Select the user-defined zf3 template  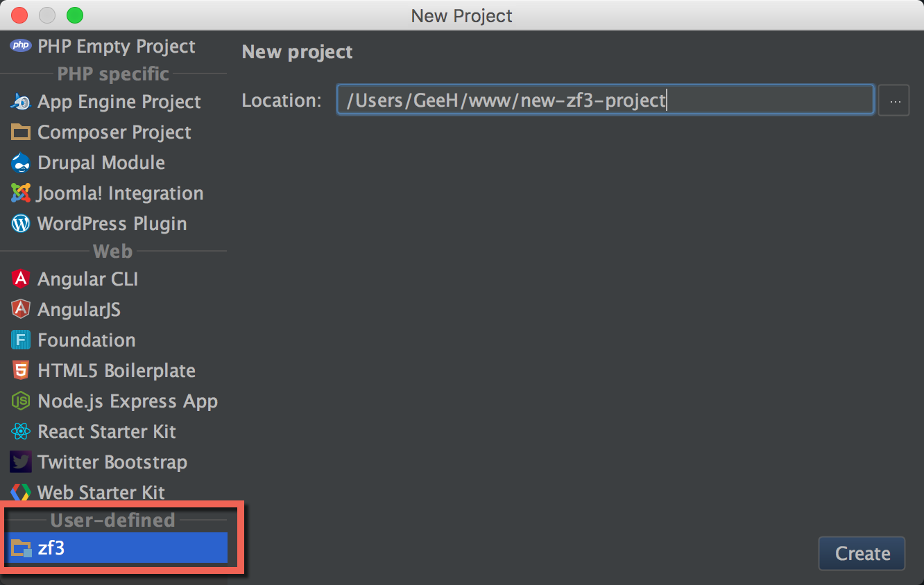[117, 548]
